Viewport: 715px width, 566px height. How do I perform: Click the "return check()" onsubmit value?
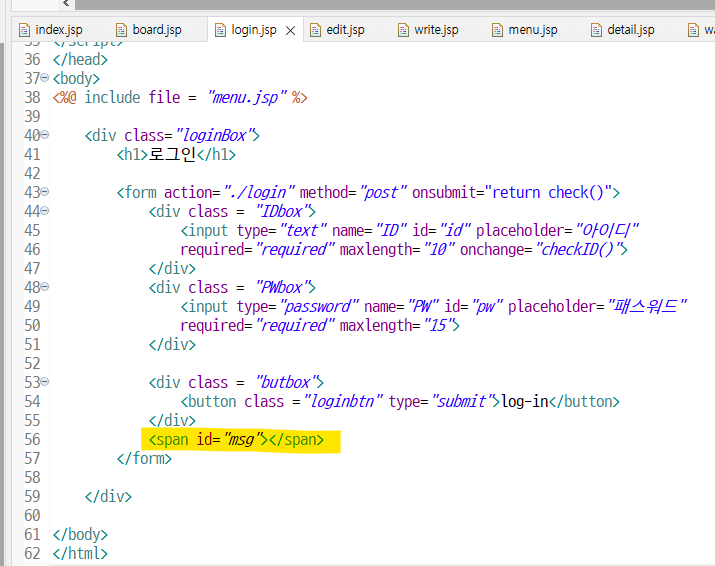548,192
